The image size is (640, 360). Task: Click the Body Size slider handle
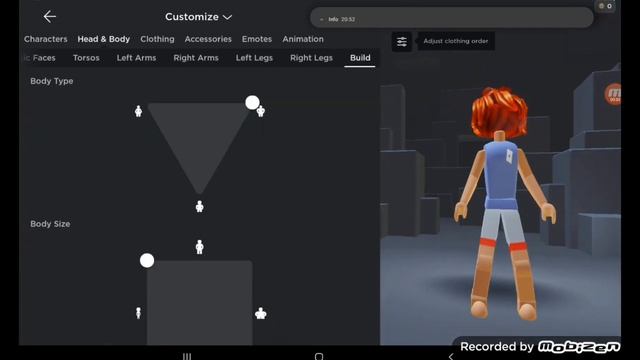(x=147, y=260)
